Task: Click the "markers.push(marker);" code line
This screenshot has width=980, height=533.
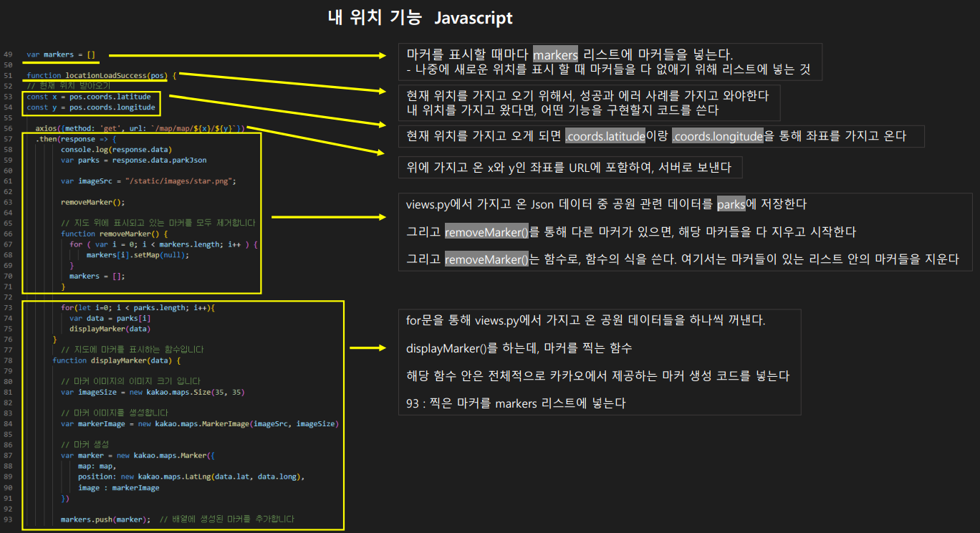Action: (105, 519)
